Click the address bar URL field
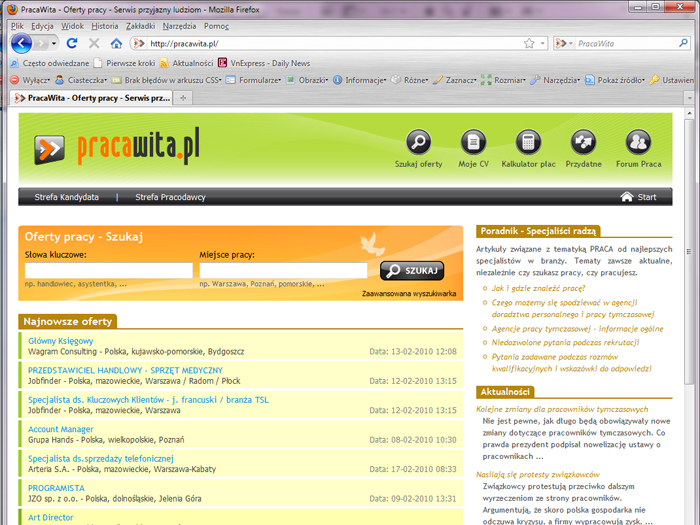700x525 pixels. pos(335,43)
